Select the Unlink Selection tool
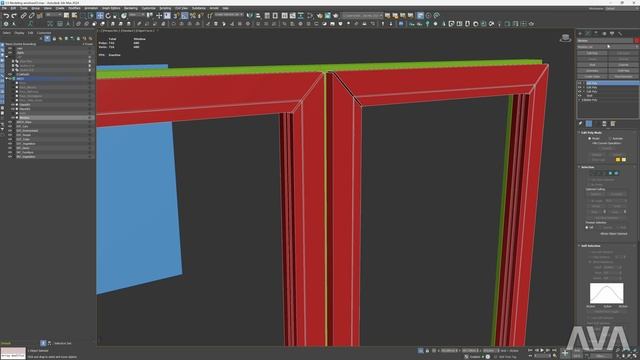 coord(31,16)
